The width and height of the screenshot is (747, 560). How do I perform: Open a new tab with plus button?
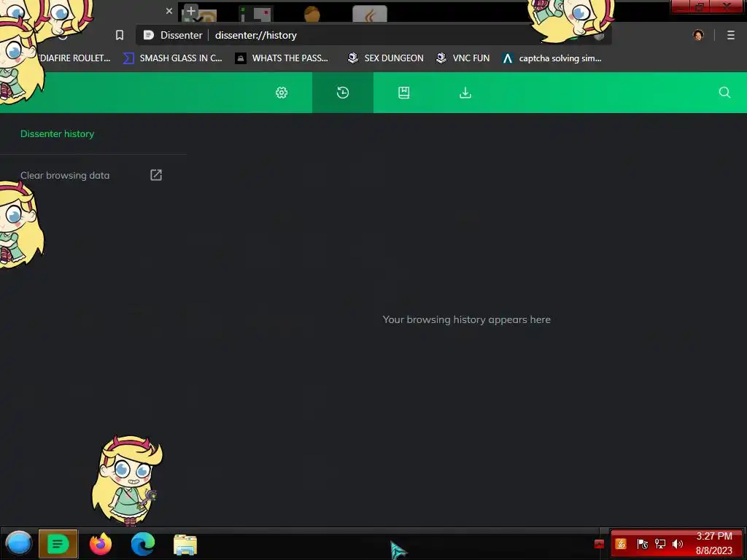191,11
